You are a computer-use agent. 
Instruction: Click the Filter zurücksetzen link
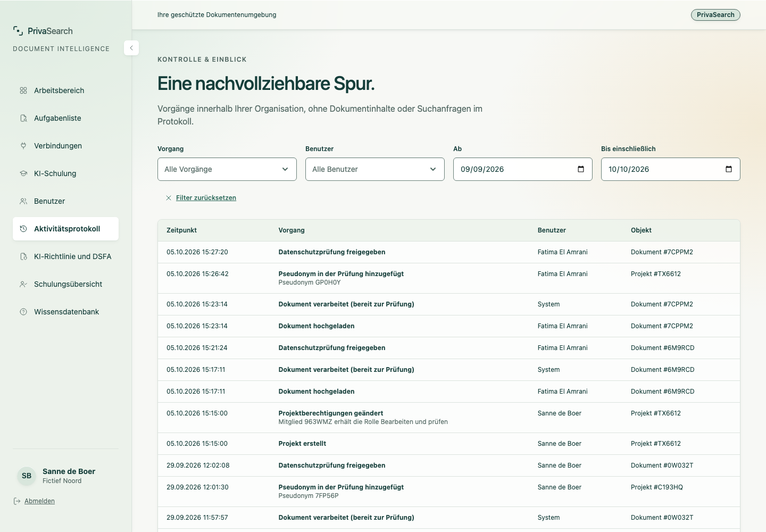click(x=206, y=198)
